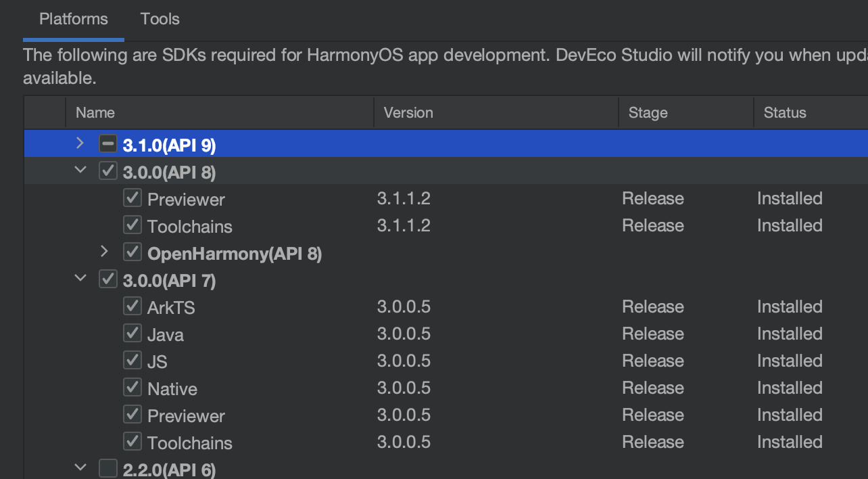Image resolution: width=868 pixels, height=479 pixels.
Task: Click "Release" stage in the Java row
Action: 653,334
